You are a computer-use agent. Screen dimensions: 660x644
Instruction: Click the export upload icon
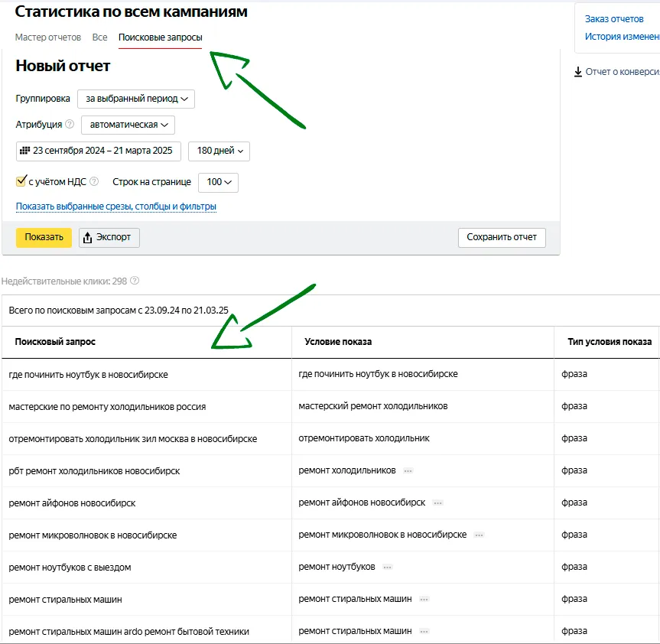pos(87,237)
